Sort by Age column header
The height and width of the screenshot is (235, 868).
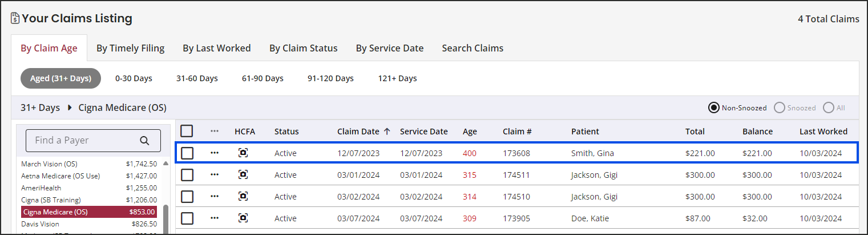(x=470, y=132)
